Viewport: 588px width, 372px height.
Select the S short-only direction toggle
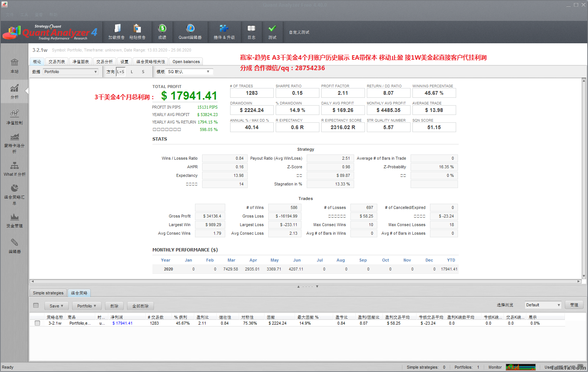(143, 72)
